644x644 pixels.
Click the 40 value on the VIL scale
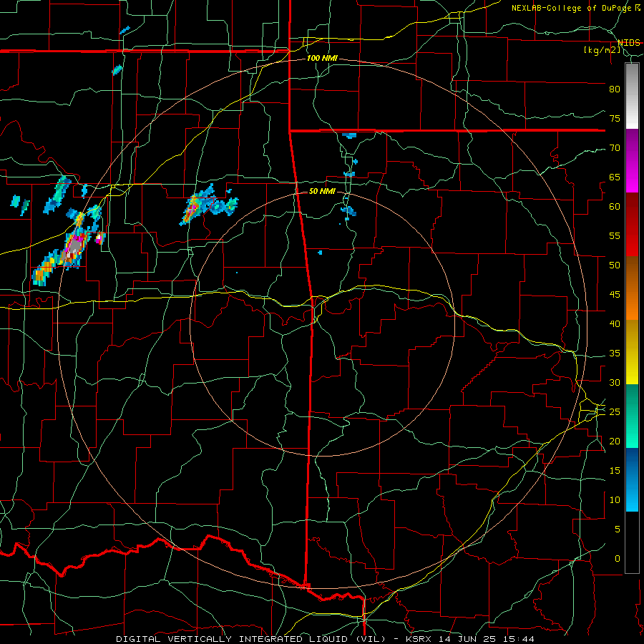coord(615,323)
